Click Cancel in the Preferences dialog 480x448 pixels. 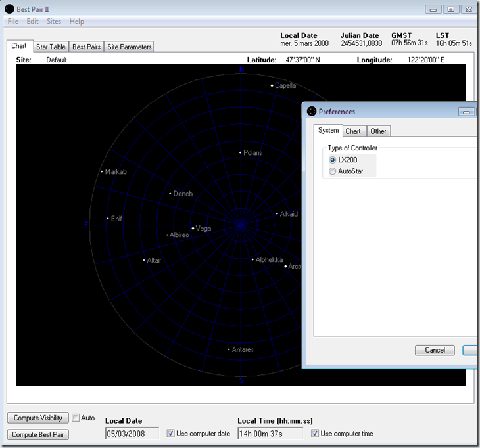pyautogui.click(x=435, y=350)
